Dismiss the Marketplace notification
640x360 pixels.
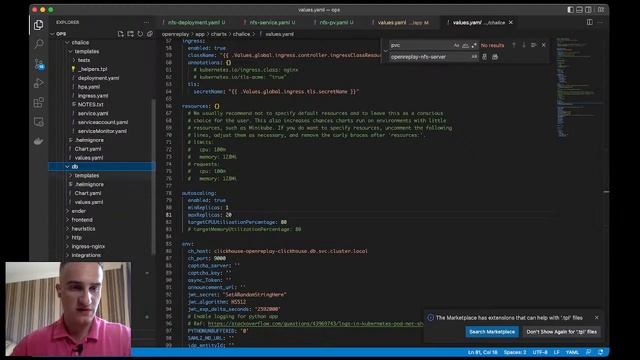coord(596,318)
